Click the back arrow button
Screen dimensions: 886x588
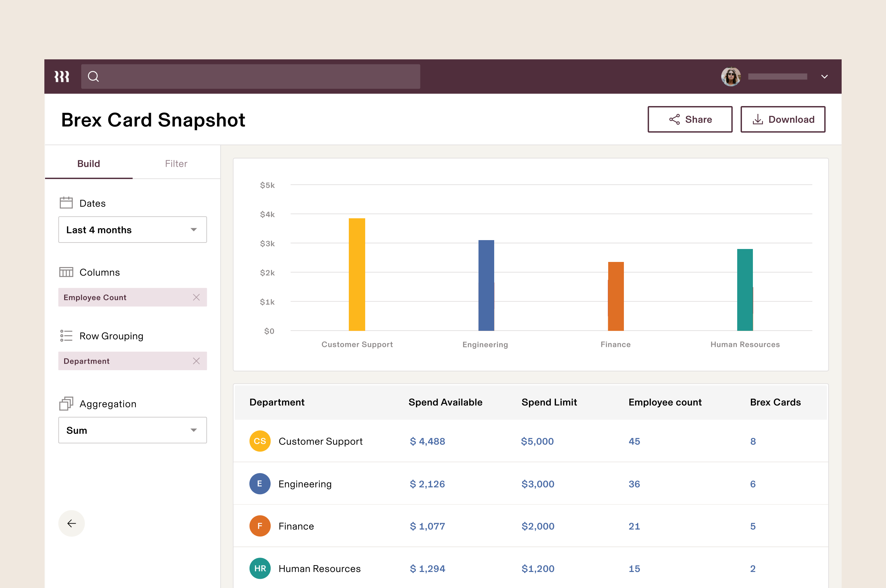point(71,523)
